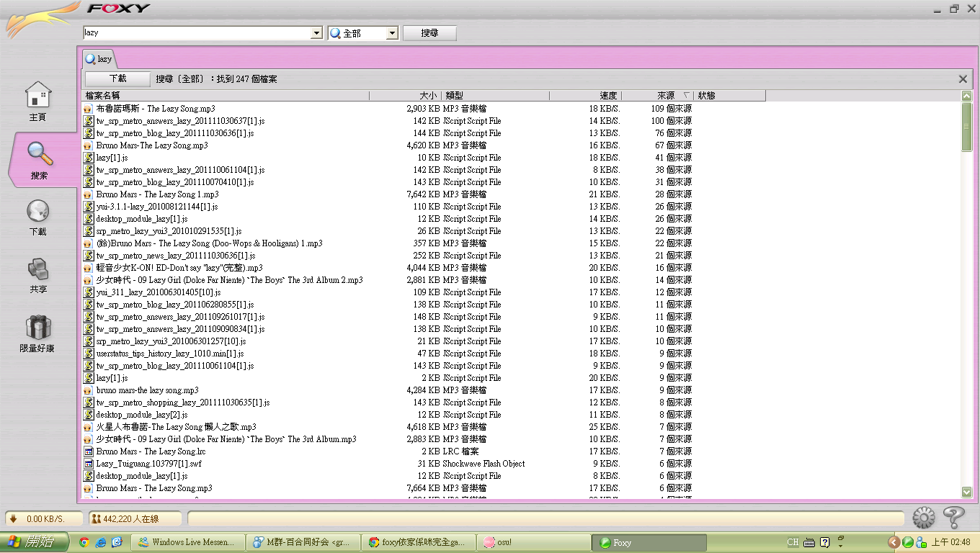Click the magnifier icon on the lazy tab
Image resolution: width=980 pixels, height=553 pixels.
point(90,59)
